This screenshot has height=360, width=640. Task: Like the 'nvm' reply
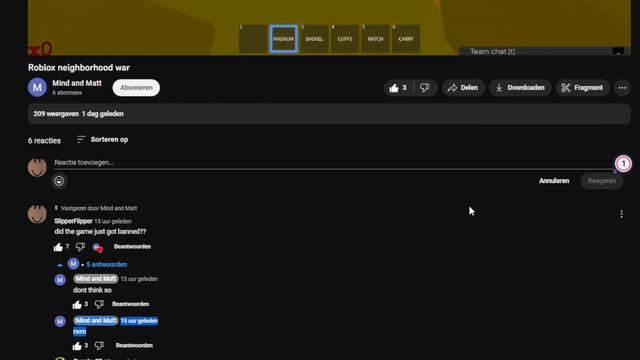click(x=77, y=346)
